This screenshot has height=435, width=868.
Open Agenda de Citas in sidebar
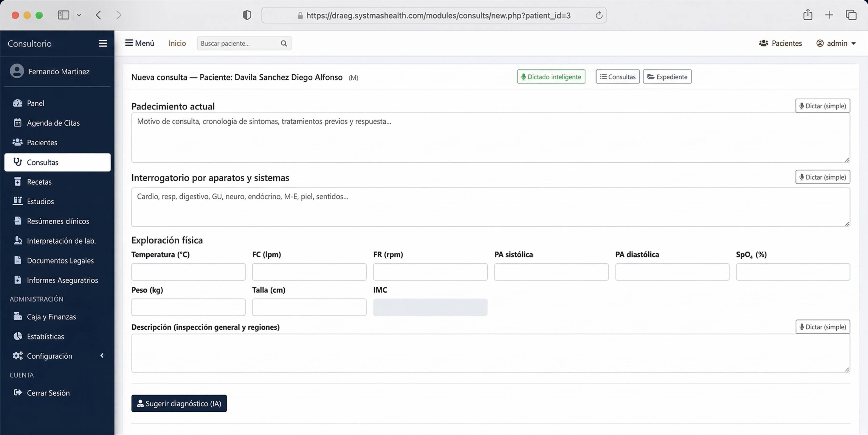click(53, 123)
